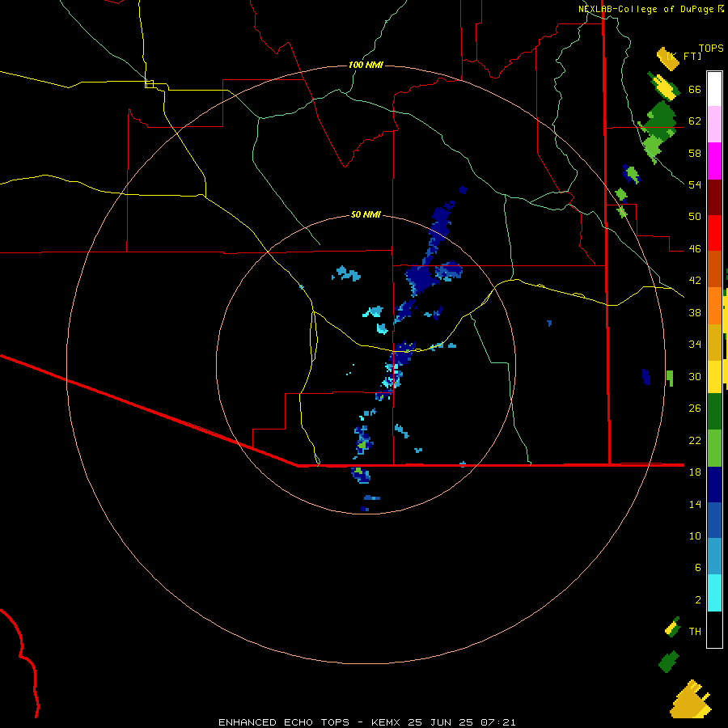Click the light pink legend swatch

(714, 124)
